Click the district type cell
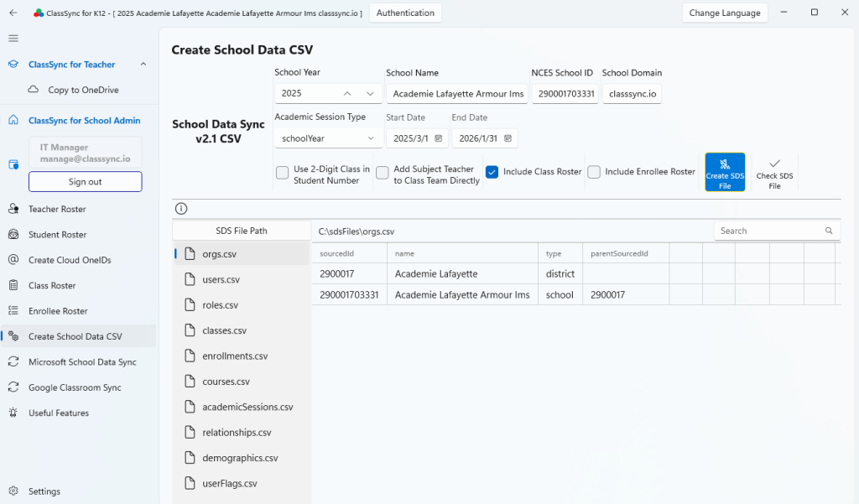859x504 pixels. click(x=560, y=273)
